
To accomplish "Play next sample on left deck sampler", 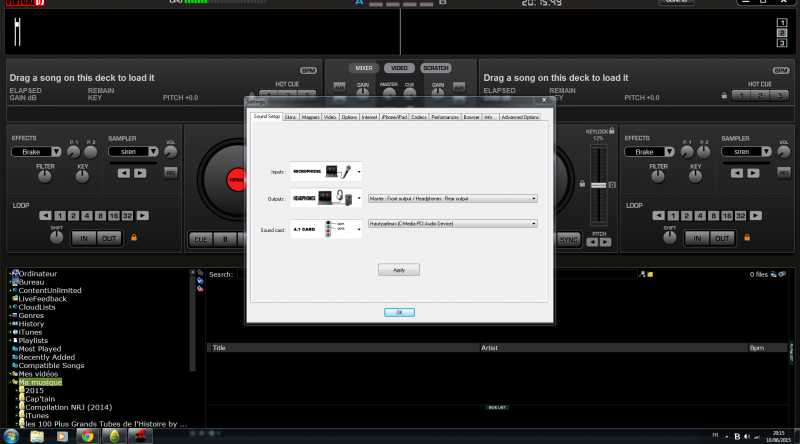I will pos(140,173).
